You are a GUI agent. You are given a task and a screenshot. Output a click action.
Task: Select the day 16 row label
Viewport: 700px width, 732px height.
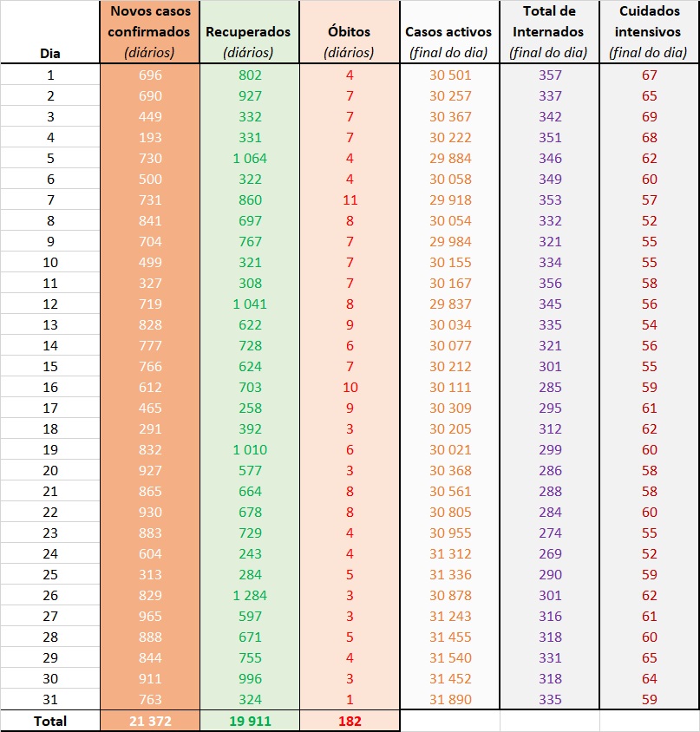50,388
